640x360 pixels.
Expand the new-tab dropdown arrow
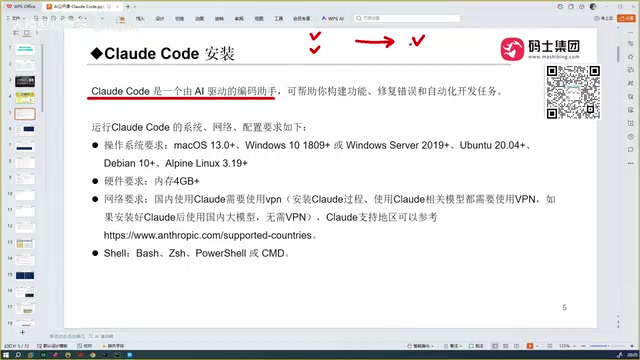click(135, 7)
